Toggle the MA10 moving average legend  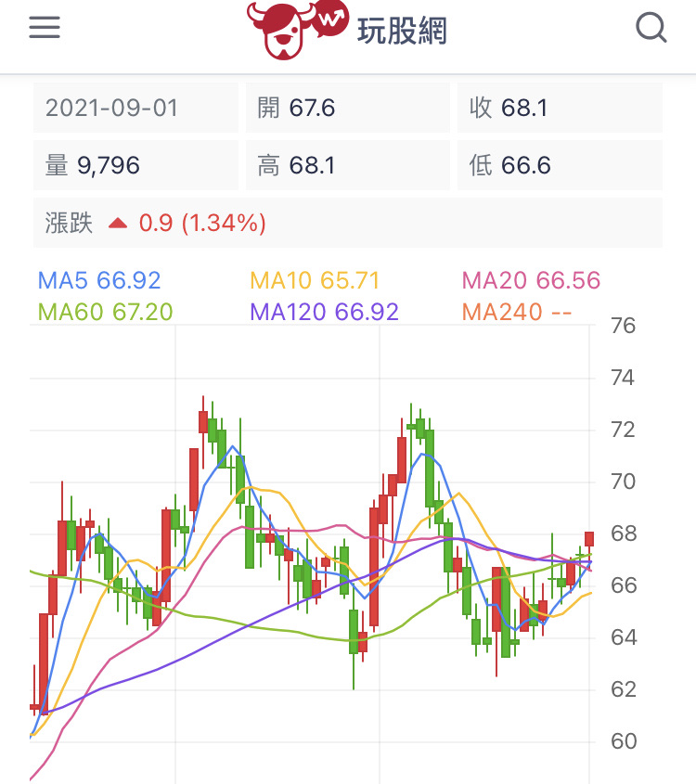tap(315, 280)
